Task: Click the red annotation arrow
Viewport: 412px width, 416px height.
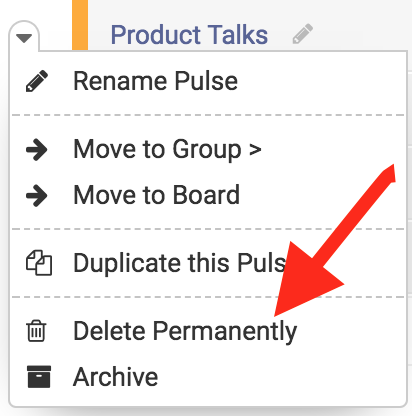Action: (335, 240)
